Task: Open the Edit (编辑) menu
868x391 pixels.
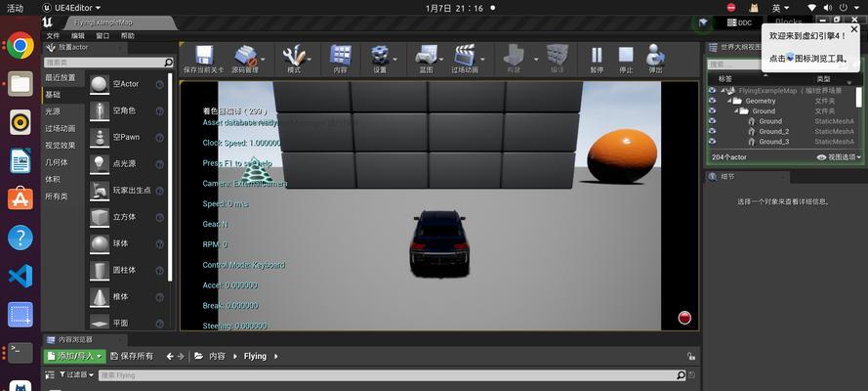Action: 77,35
